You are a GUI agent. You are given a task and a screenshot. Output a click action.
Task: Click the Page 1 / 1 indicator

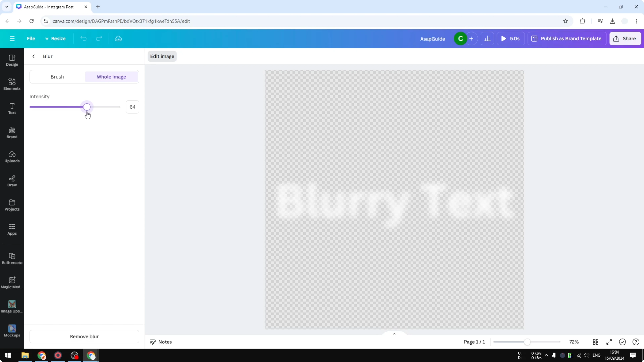click(x=474, y=342)
